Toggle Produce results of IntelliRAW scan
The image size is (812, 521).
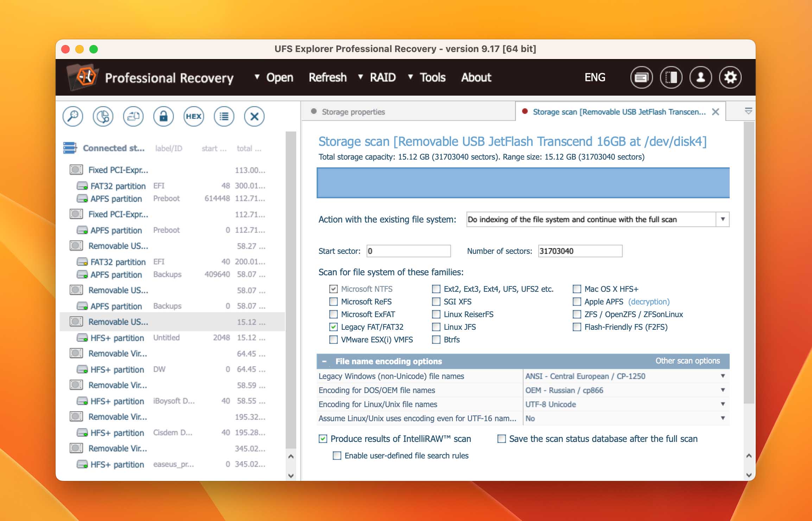tap(323, 439)
